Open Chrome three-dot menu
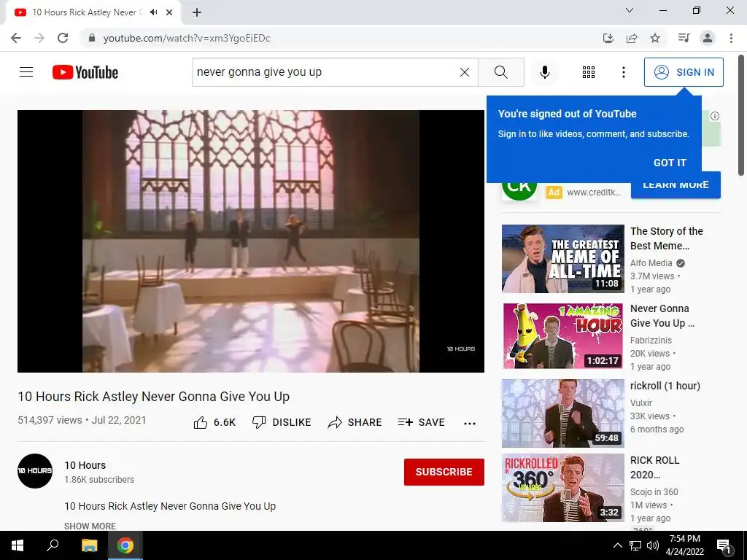The width and height of the screenshot is (747, 560). point(731,38)
